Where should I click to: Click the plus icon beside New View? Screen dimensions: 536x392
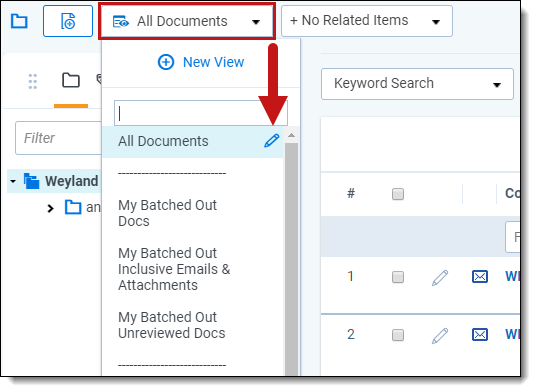coord(166,62)
